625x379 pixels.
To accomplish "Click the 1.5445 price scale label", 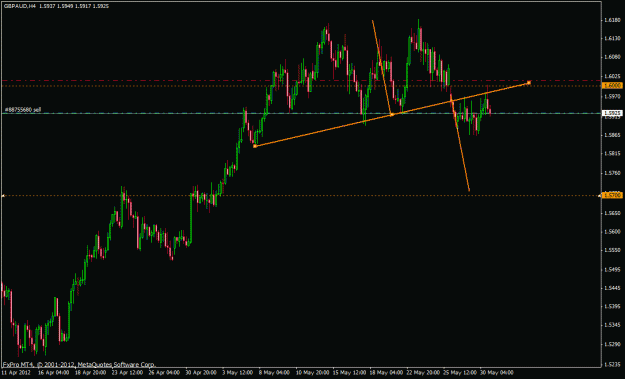I will tap(612, 288).
